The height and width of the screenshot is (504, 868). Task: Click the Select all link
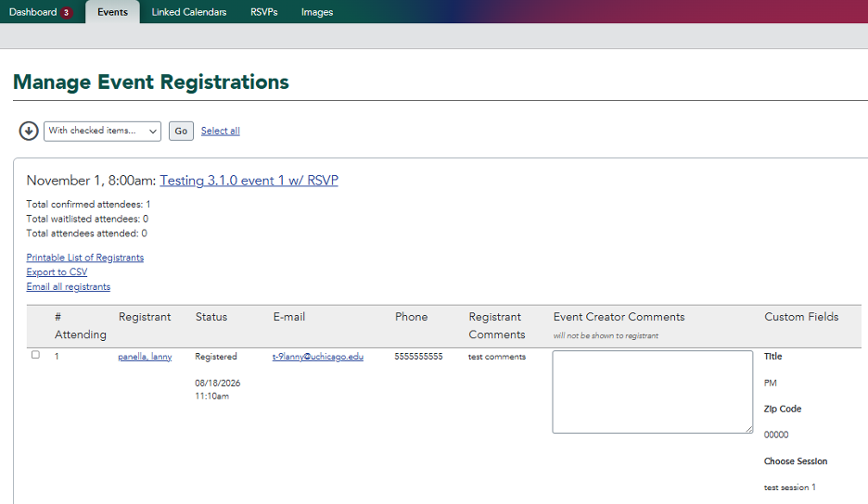point(221,132)
